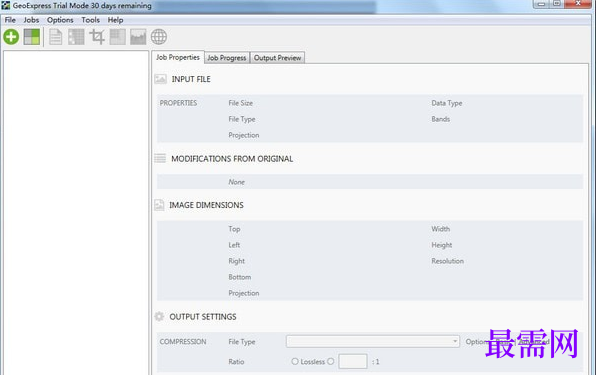Click the histogram image toolbar icon
597x375 pixels.
138,37
